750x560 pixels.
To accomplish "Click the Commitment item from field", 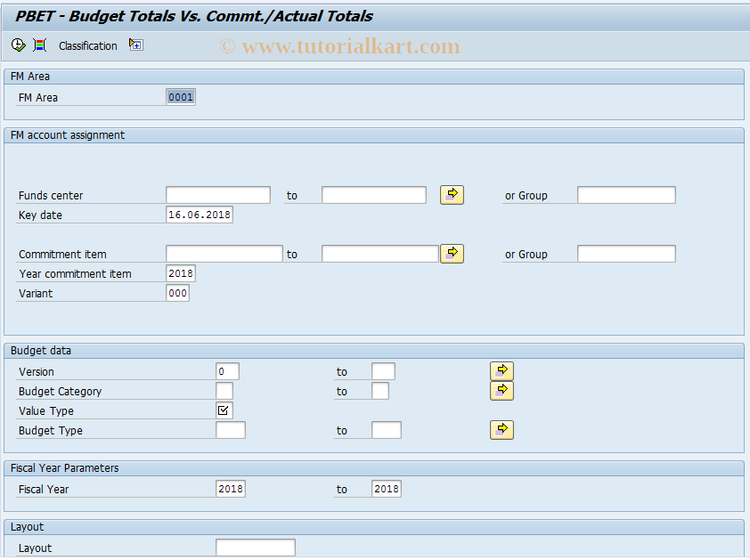I will point(224,254).
